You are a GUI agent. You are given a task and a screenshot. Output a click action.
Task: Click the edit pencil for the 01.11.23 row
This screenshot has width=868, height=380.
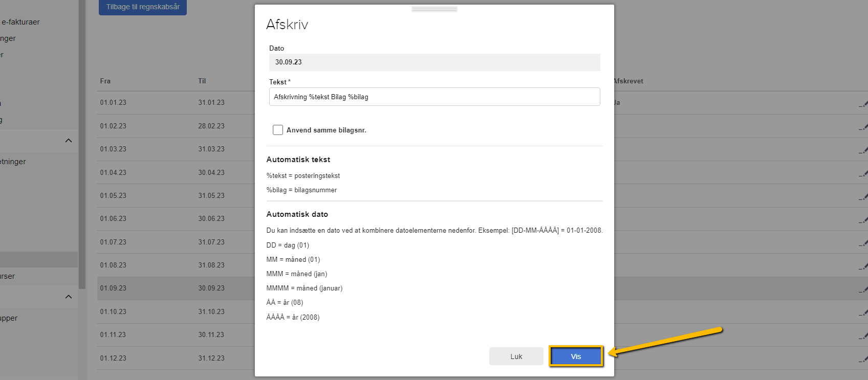tap(863, 336)
